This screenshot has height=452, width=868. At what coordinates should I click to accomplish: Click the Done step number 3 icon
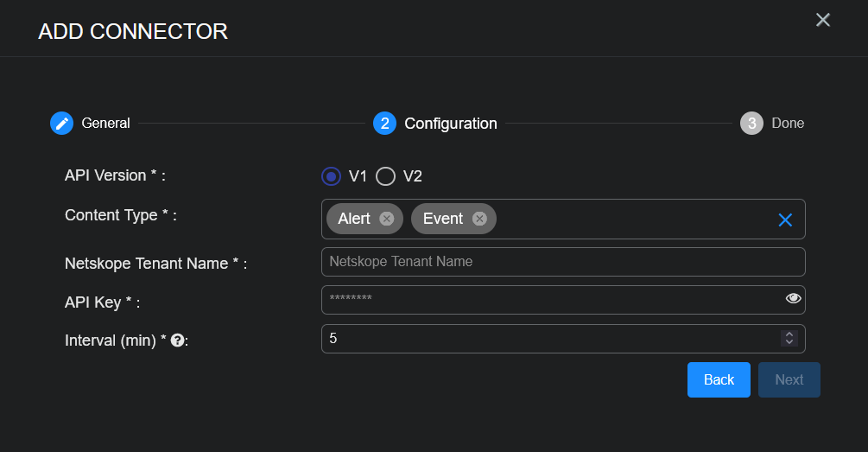(751, 124)
